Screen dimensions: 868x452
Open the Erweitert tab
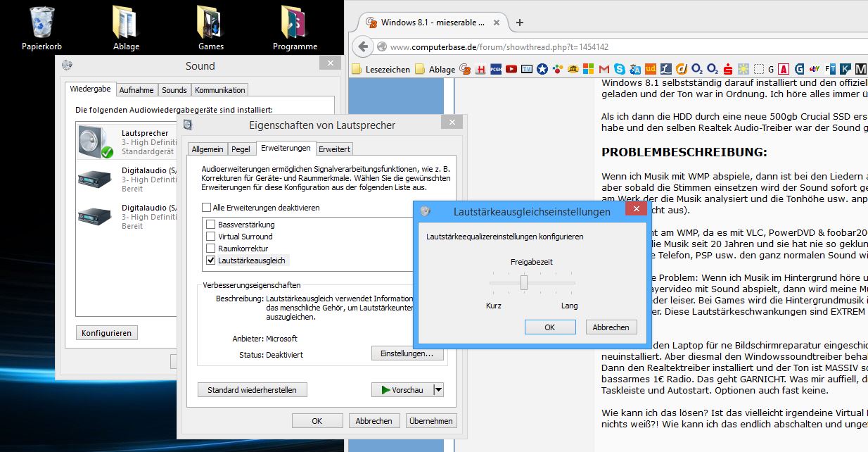(x=334, y=149)
